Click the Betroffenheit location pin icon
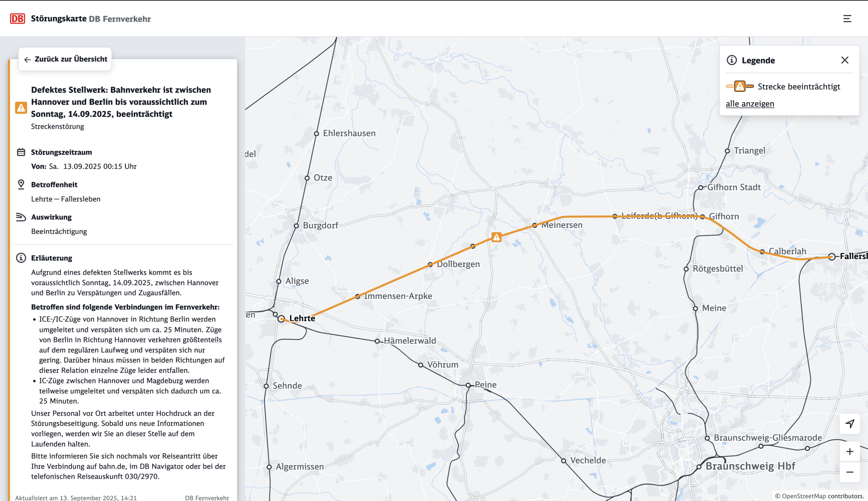Screen dimensions: 868x501 [x=21, y=184]
